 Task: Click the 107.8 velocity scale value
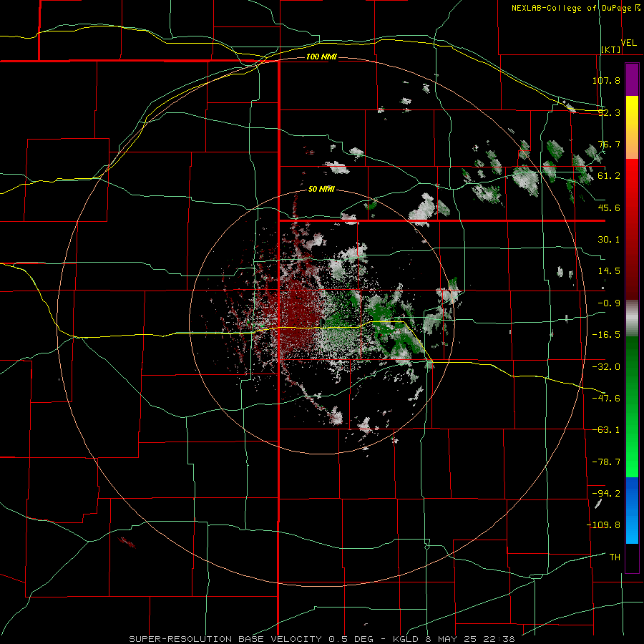click(606, 80)
